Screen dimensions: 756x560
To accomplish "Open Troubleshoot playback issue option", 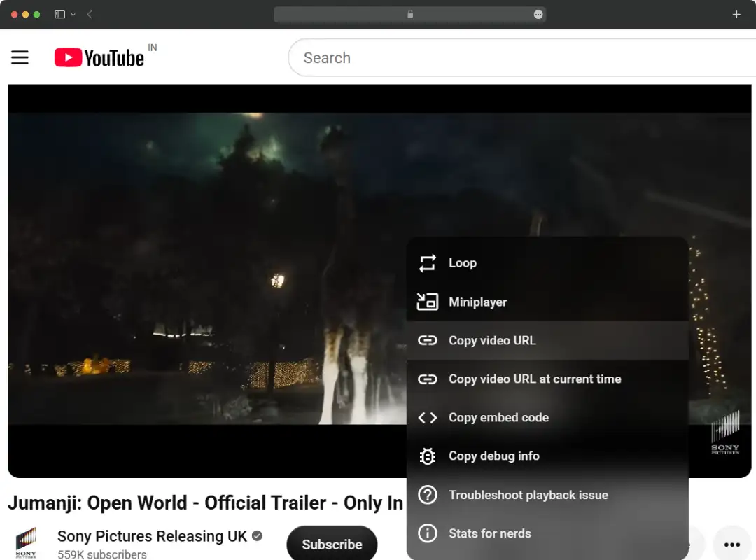I will click(547, 495).
